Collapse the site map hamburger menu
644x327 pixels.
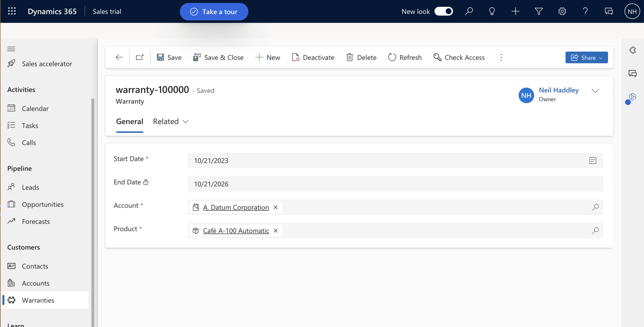click(11, 49)
